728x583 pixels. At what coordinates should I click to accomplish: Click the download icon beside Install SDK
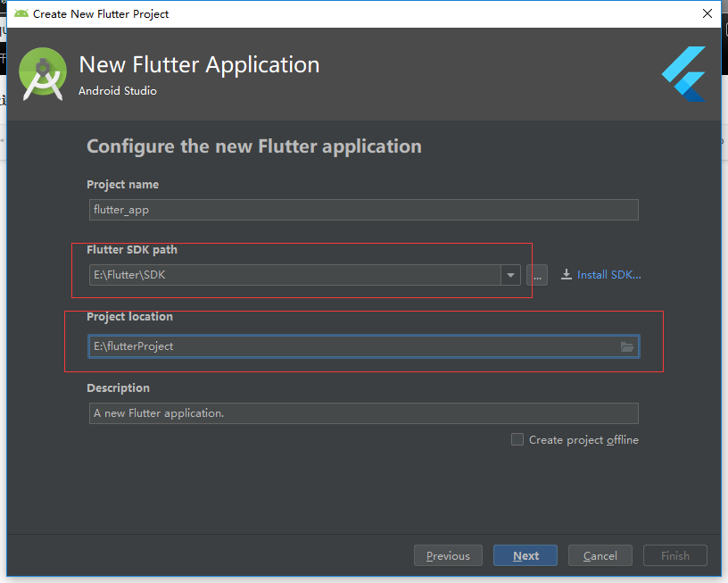click(566, 275)
